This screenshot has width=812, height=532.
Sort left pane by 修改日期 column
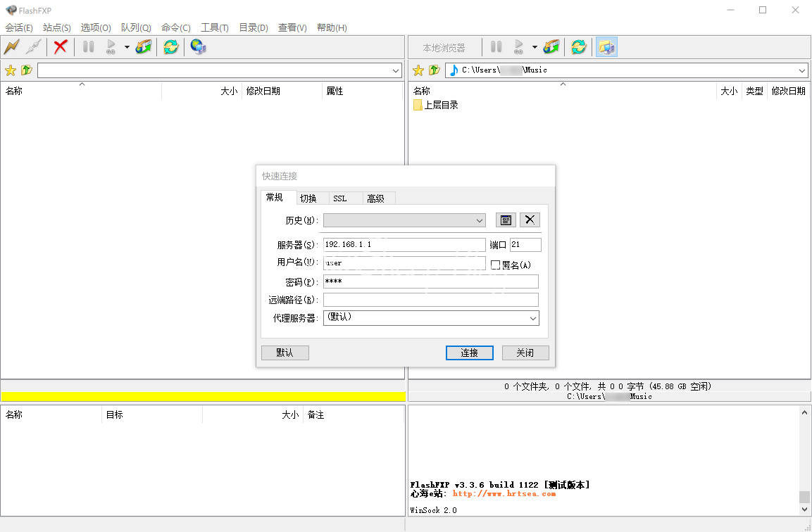(x=281, y=91)
